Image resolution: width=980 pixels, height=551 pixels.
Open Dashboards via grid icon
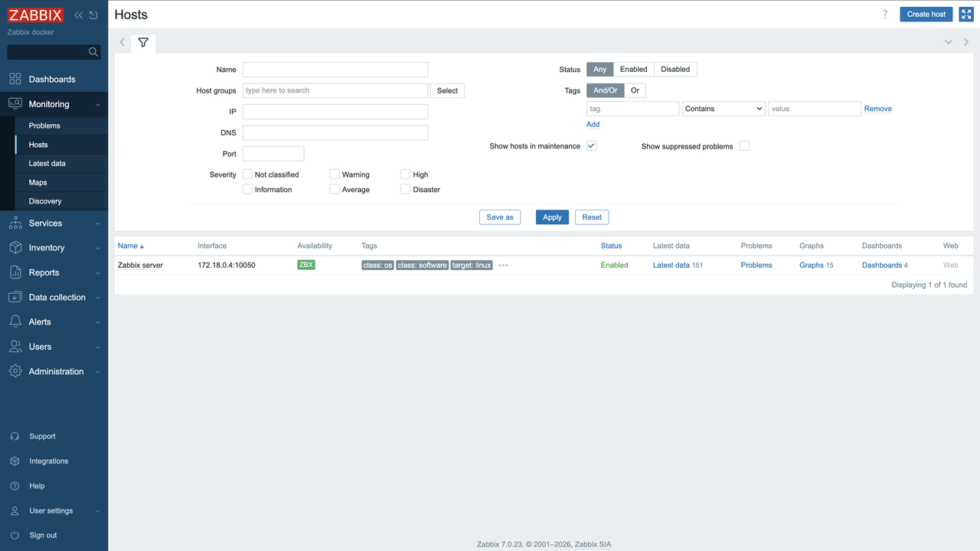(x=16, y=79)
